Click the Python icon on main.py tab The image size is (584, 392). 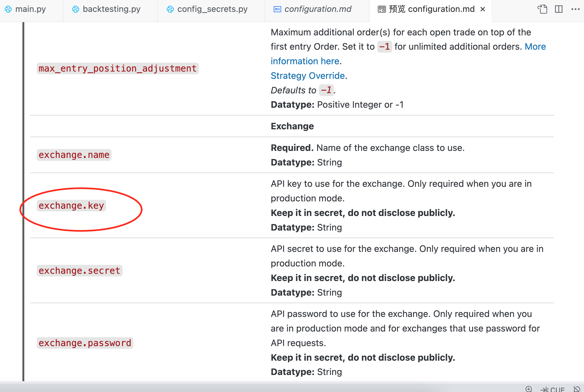pos(8,9)
